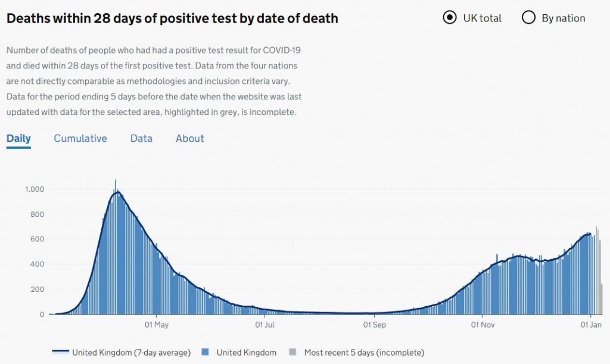Click the 01 Nov axis label
This screenshot has width=610, height=364.
[x=483, y=325]
